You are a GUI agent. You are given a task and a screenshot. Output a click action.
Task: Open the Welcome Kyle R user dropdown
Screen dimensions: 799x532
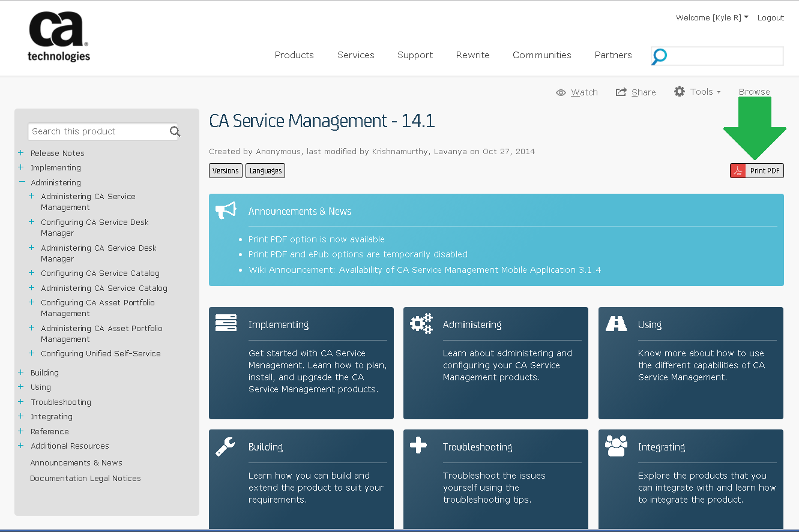(x=712, y=17)
